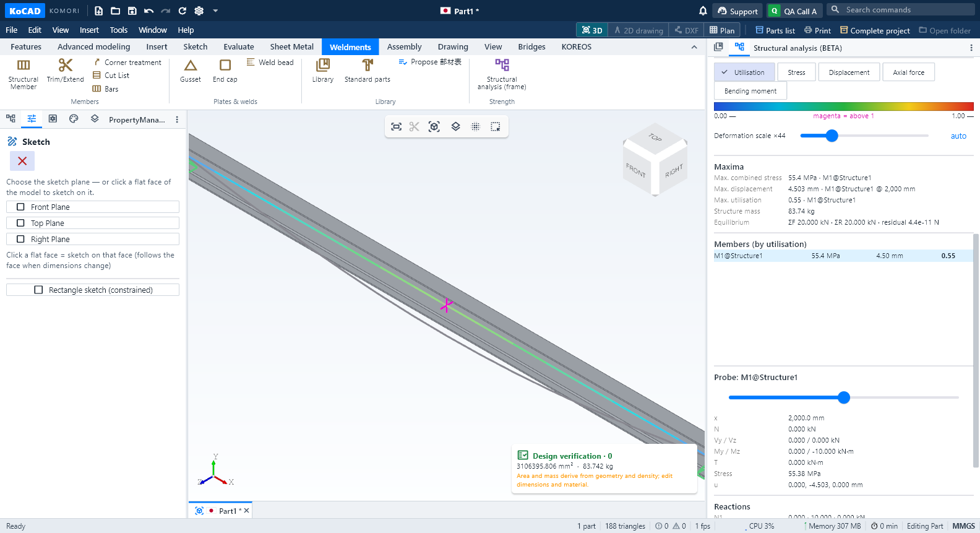Screen dimensions: 980x533
Task: Toggle the Displacement result view
Action: [849, 72]
